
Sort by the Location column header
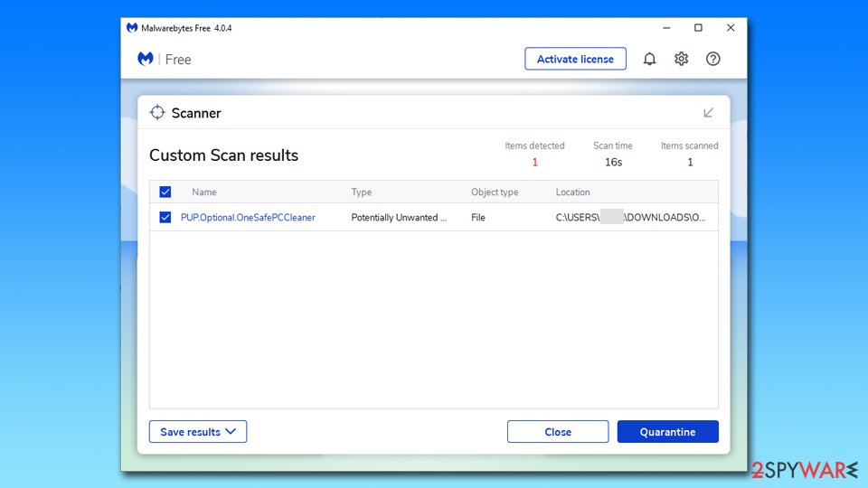573,192
